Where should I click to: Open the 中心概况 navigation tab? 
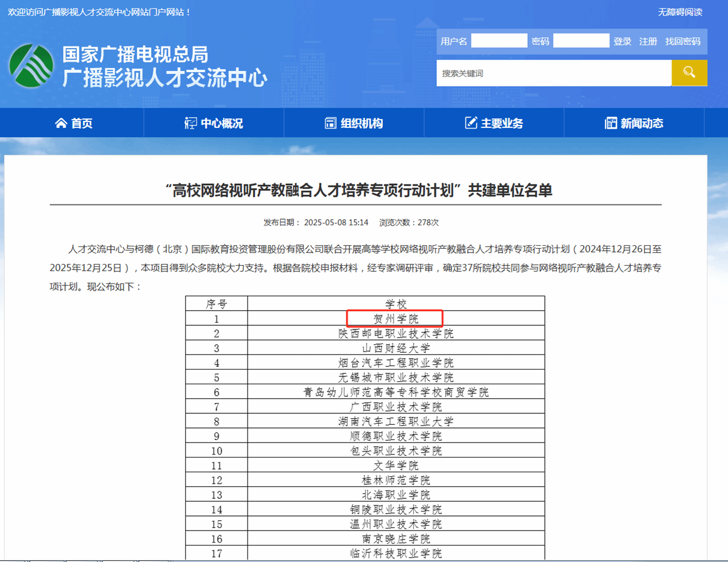tap(214, 123)
